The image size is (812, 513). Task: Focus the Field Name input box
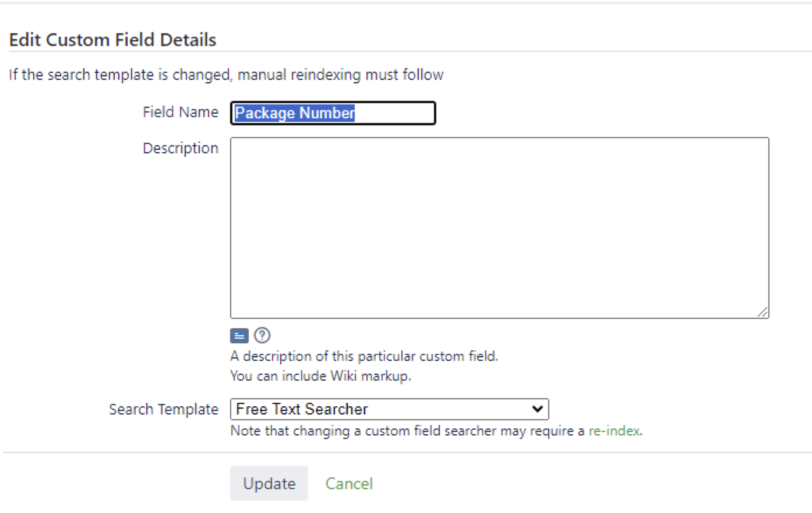(333, 113)
